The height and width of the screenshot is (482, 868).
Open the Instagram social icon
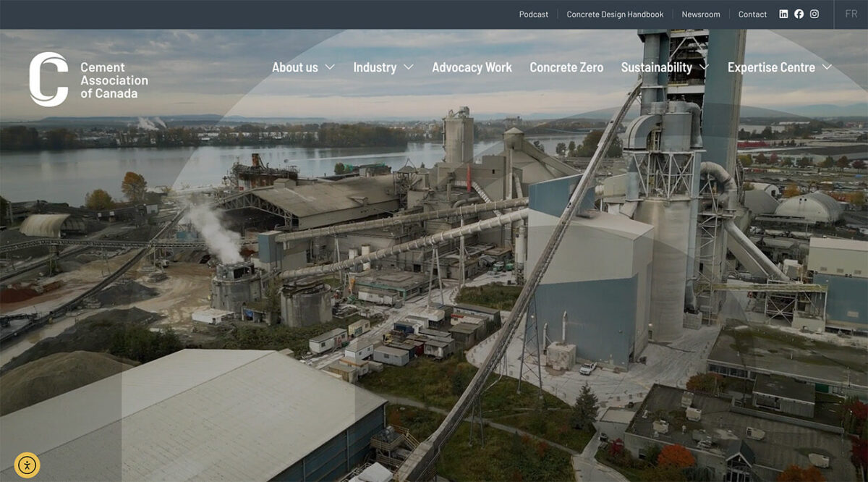814,14
